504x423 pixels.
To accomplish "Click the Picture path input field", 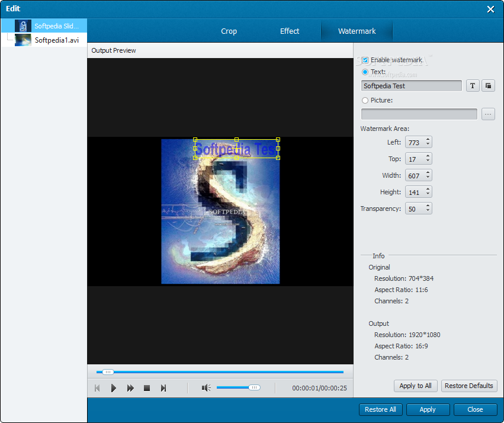I will (x=419, y=114).
